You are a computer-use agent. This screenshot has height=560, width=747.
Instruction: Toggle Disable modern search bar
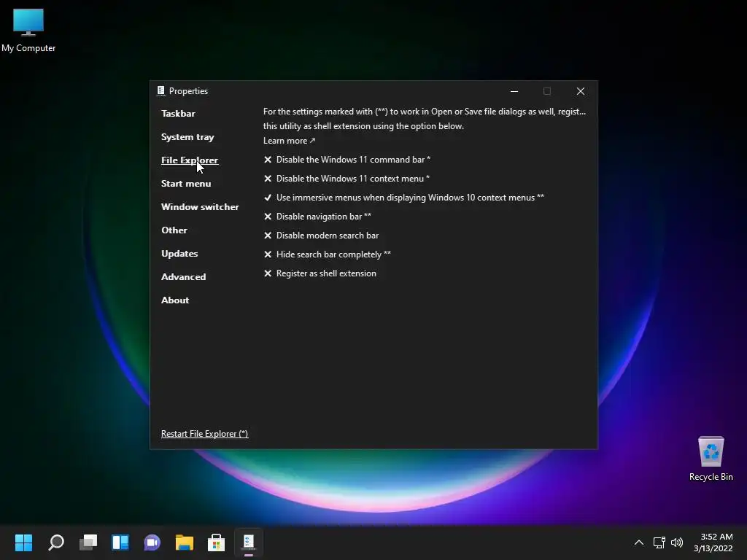(321, 236)
